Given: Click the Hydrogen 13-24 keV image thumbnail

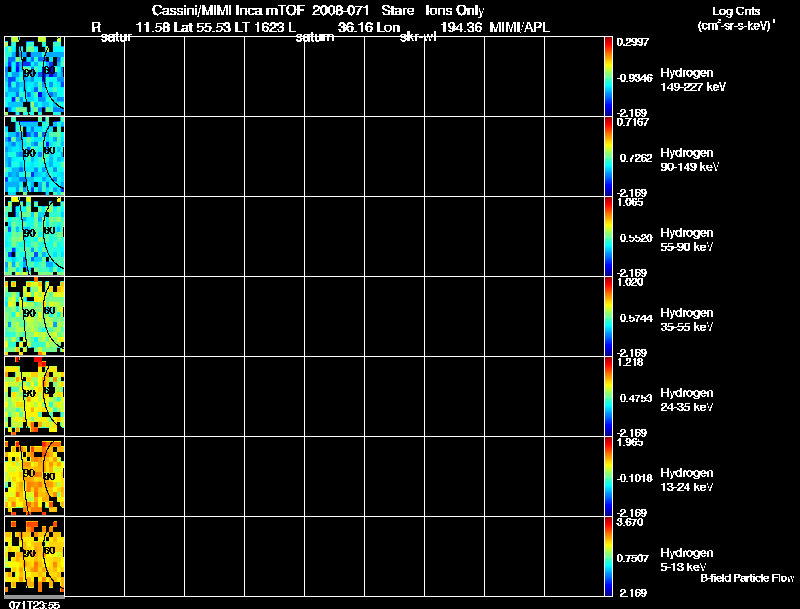Looking at the screenshot, I should (35, 476).
